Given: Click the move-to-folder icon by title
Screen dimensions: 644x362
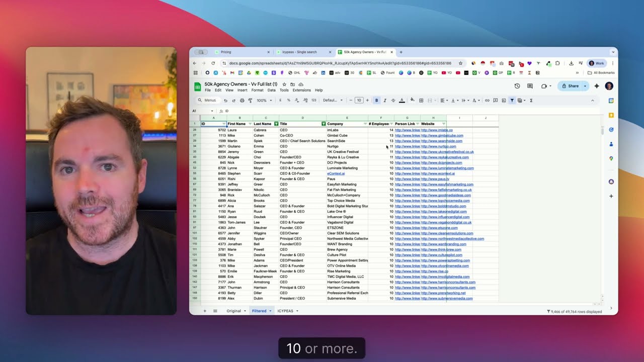Looking at the screenshot, I should click(292, 84).
